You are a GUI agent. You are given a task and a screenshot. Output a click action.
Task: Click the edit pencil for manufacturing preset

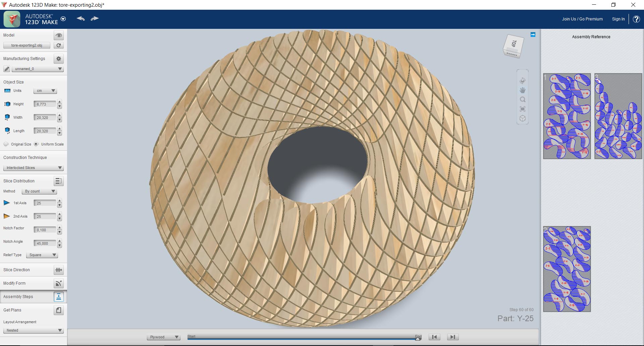coord(7,69)
